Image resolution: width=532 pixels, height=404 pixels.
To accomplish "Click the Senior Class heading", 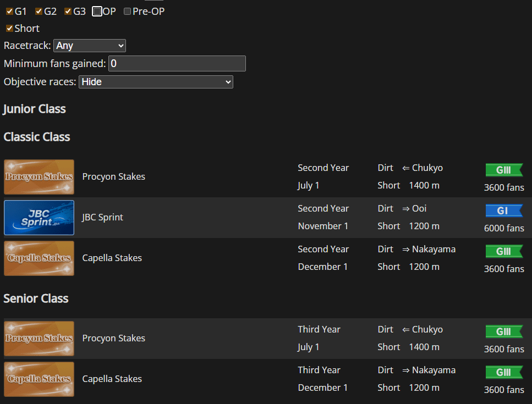I will pos(36,299).
